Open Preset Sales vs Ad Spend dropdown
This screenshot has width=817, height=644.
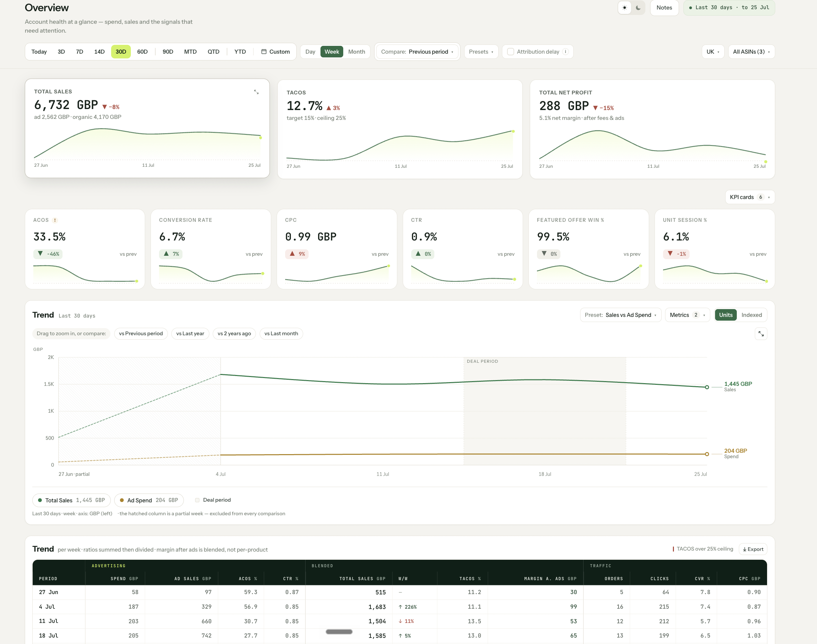pos(621,315)
